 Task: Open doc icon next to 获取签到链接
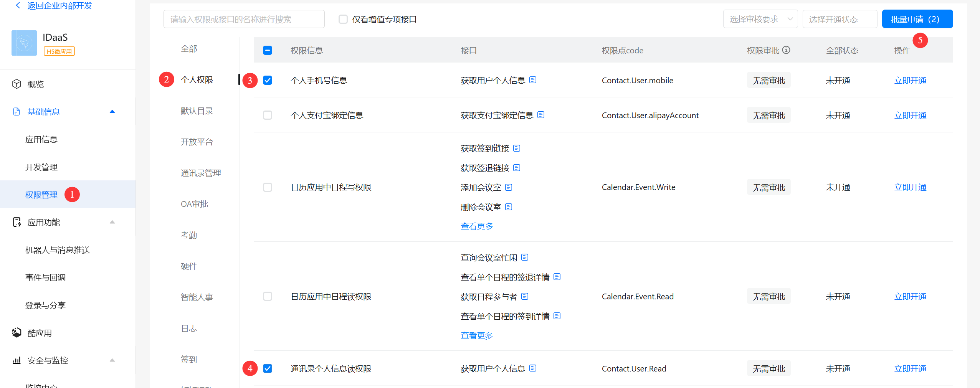[x=517, y=148]
